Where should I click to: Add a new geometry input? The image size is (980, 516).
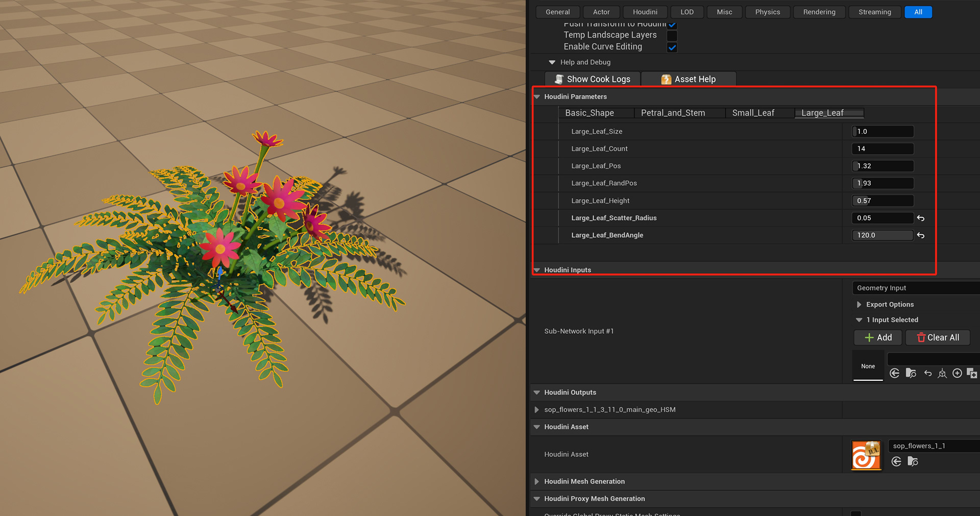[878, 337]
